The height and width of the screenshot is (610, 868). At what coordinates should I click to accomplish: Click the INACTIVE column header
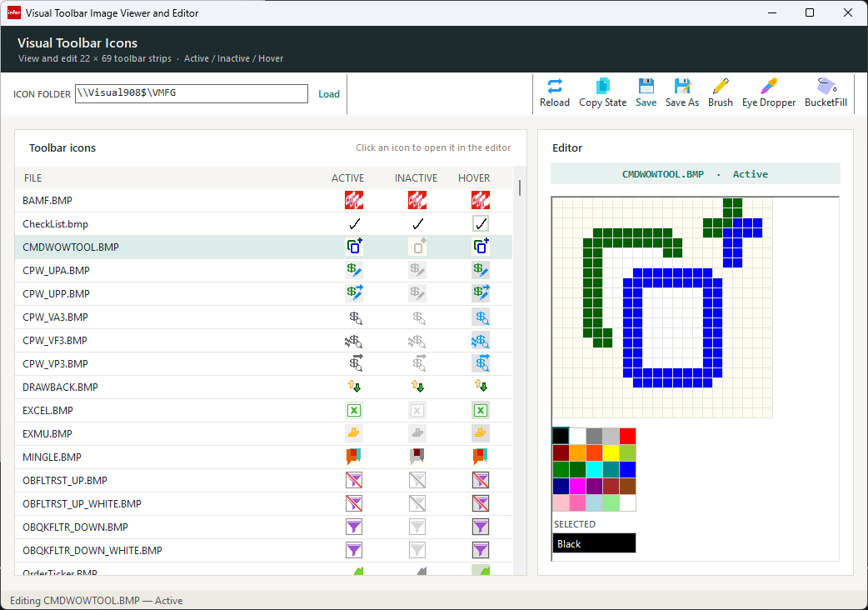pos(416,178)
